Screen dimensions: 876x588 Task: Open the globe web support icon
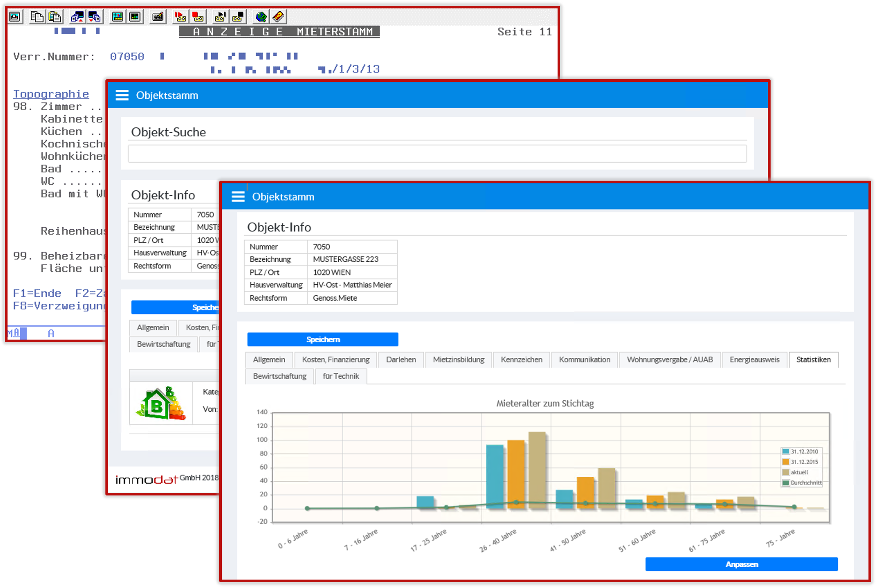click(x=261, y=17)
